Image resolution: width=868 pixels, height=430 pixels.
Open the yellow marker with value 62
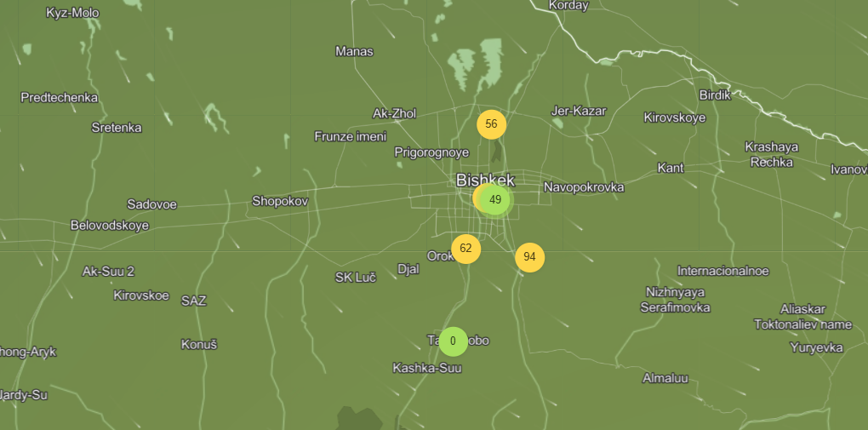465,249
